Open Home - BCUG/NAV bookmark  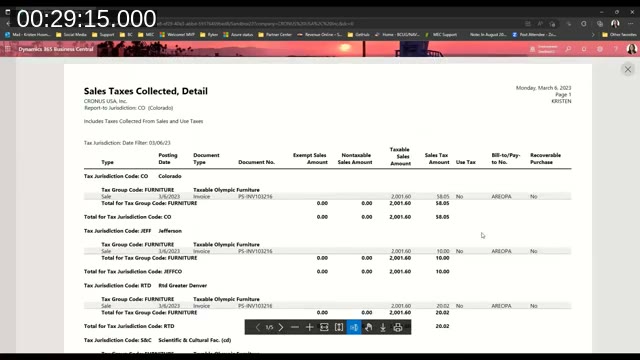pos(397,35)
